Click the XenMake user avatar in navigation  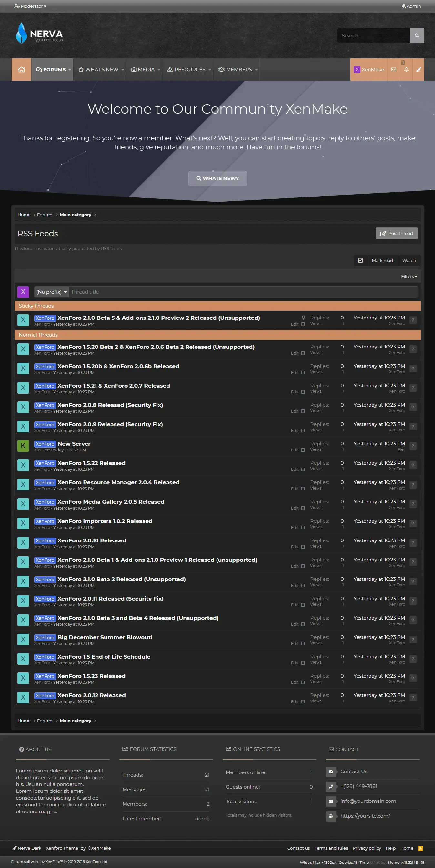(x=357, y=69)
